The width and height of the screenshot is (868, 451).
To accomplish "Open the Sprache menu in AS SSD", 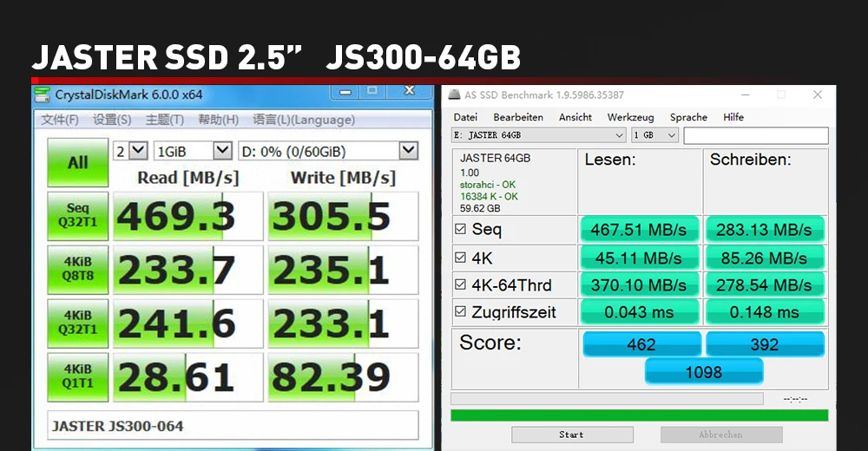I will coord(688,117).
